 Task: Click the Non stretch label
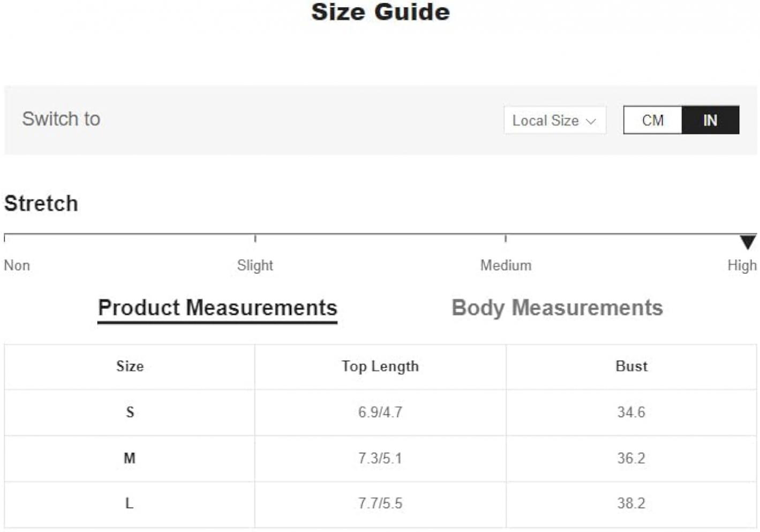(x=17, y=265)
